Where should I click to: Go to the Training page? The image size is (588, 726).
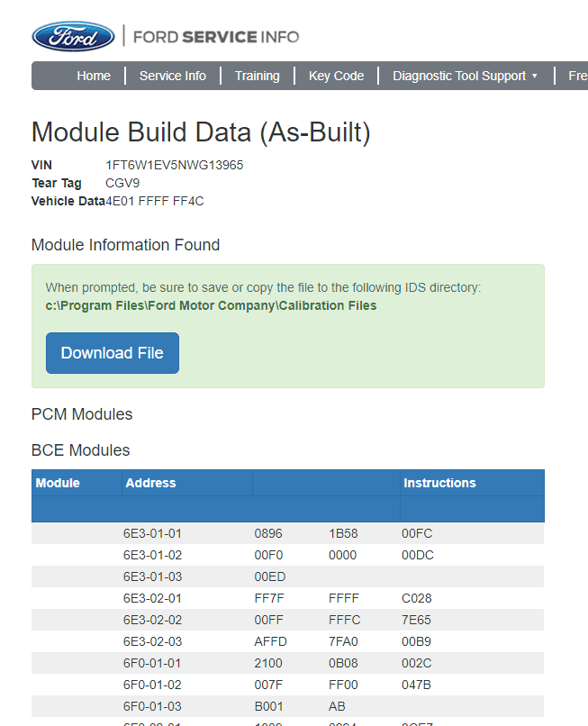point(257,76)
